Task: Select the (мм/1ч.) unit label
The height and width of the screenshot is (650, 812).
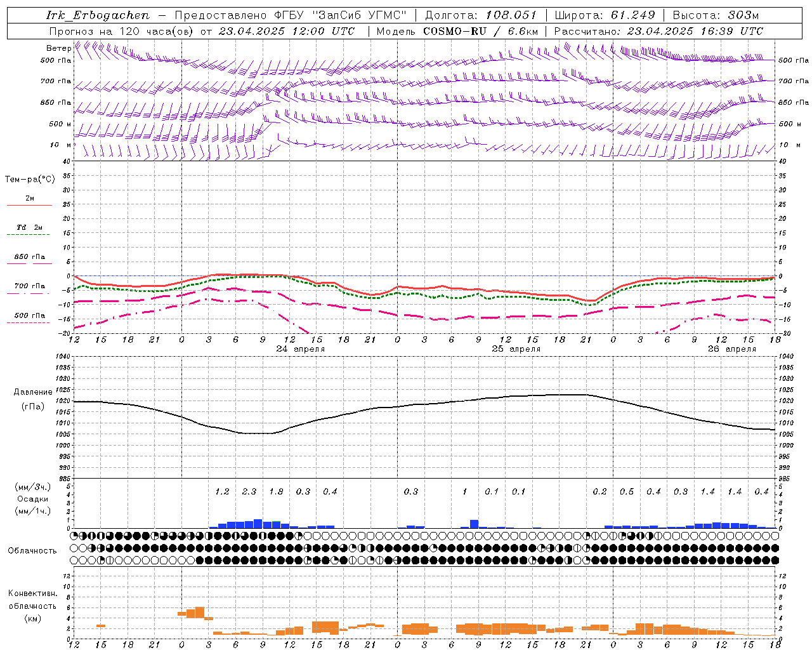Action: coord(33,511)
